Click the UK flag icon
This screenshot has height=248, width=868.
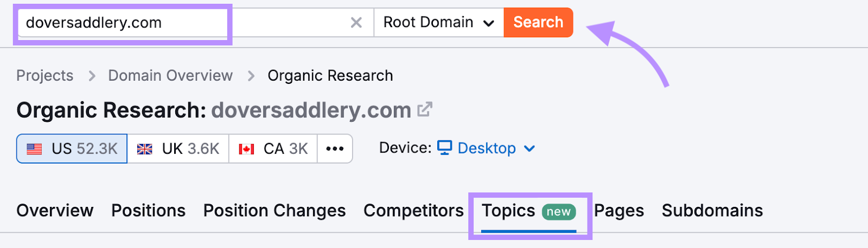(144, 149)
